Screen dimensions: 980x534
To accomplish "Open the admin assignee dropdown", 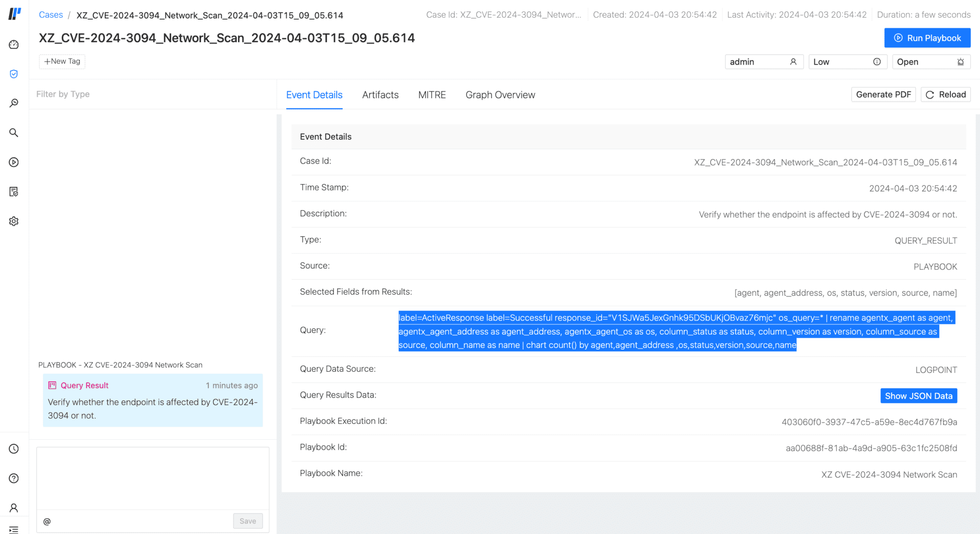I will [x=763, y=62].
